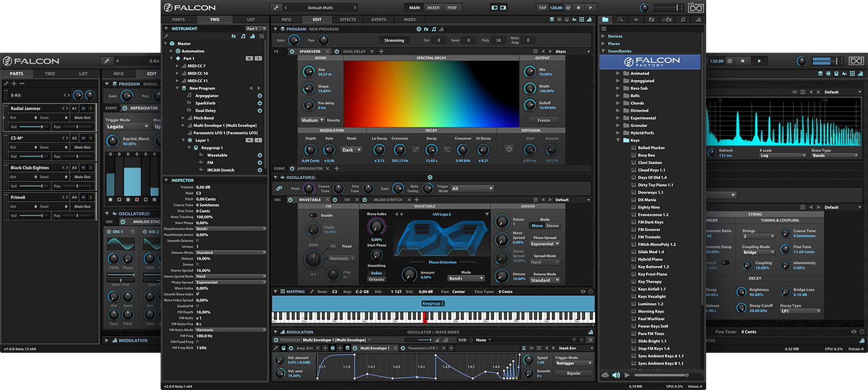
Task: Click the TAP tempo button
Action: click(542, 7)
